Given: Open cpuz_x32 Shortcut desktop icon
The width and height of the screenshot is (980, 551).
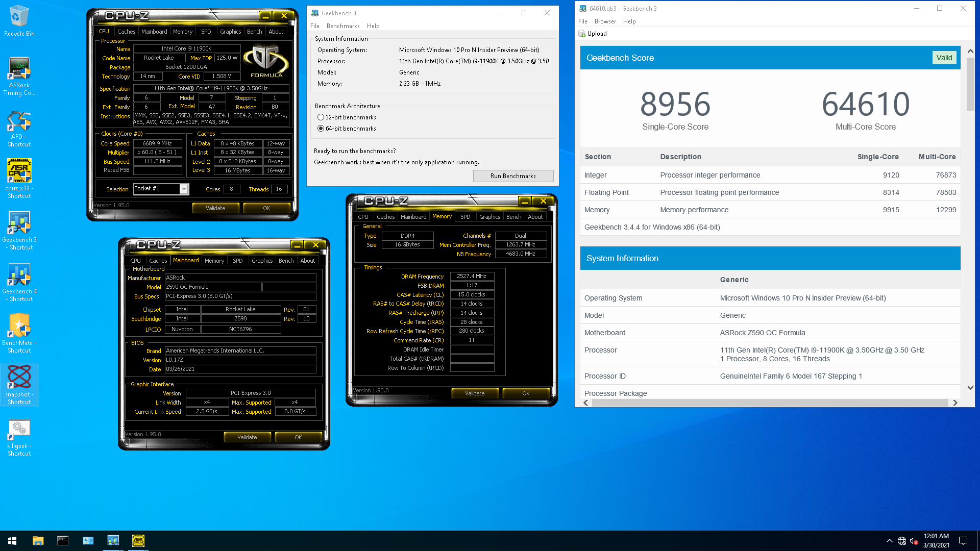Looking at the screenshot, I should pos(19,179).
